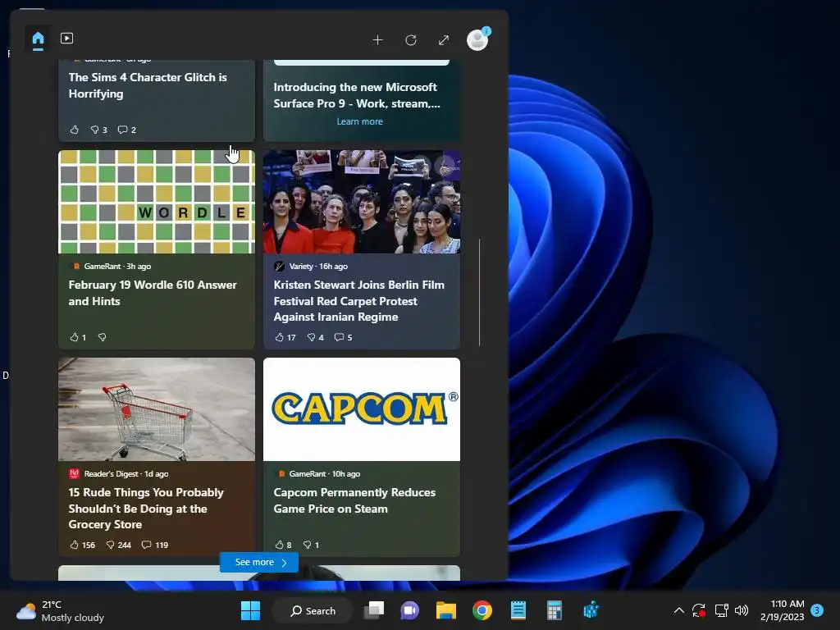
Task: Click GameRant source on Wordle card
Action: point(103,267)
